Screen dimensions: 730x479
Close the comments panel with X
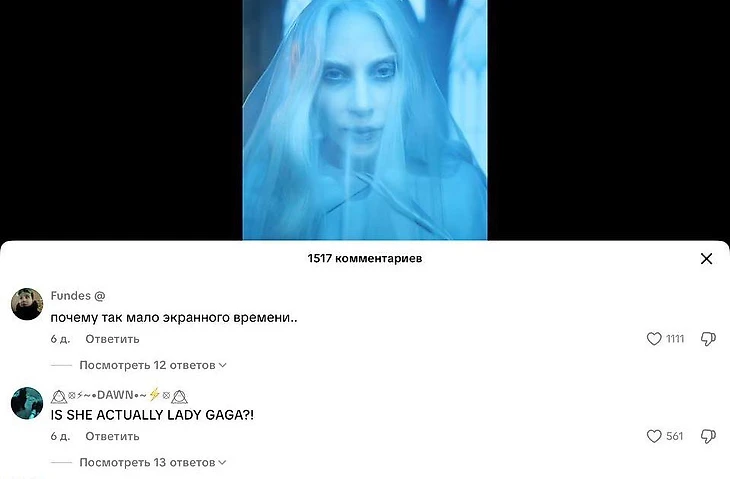tap(706, 259)
